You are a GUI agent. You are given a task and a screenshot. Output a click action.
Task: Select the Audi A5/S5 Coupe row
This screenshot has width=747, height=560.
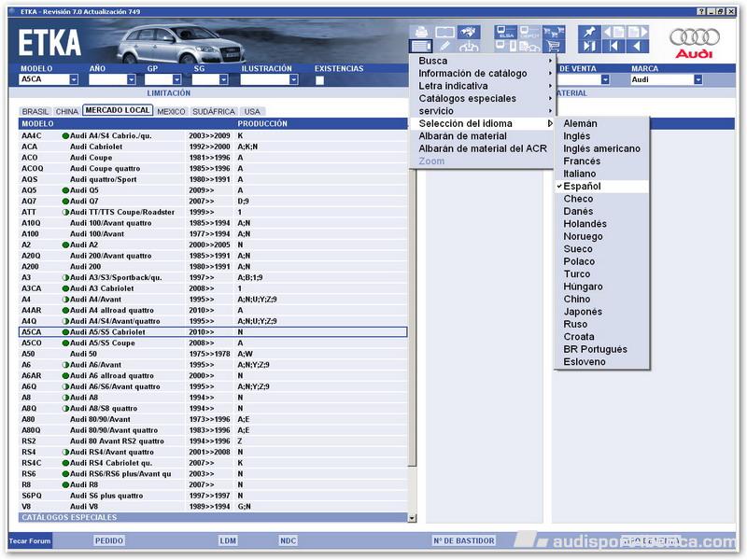tap(213, 343)
